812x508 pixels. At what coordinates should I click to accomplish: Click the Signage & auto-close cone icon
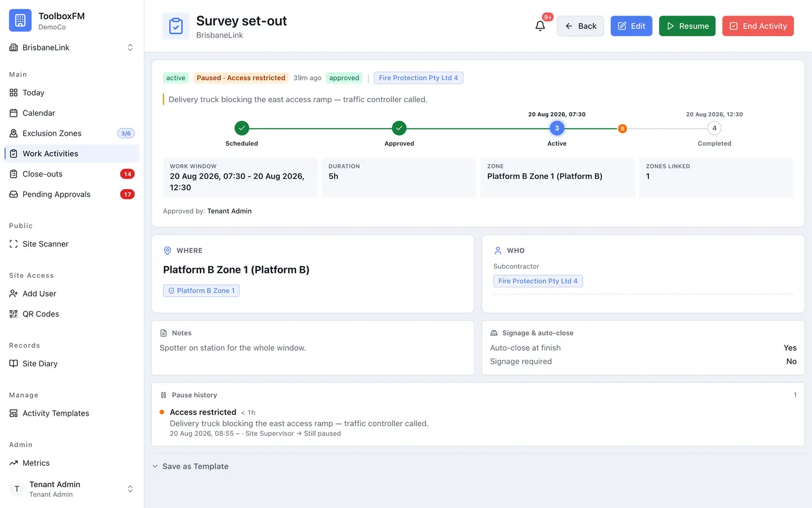(x=494, y=333)
